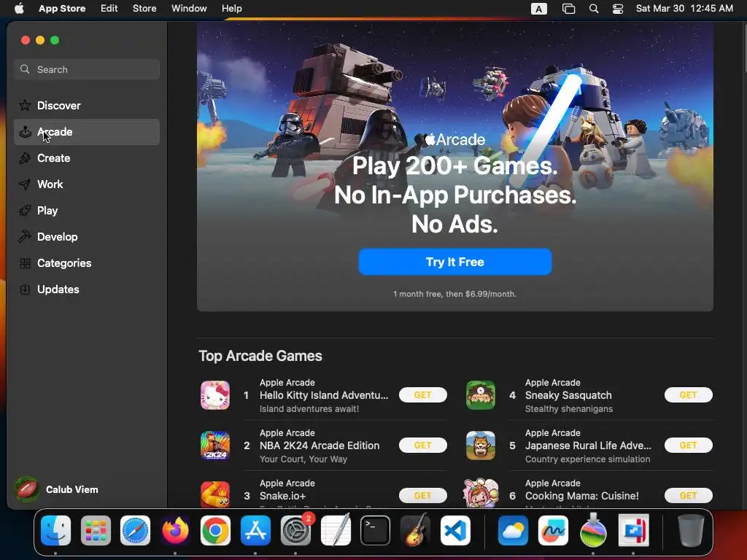Viewport: 747px width, 560px height.
Task: Get NBA 2K24 Arcade Edition
Action: [x=422, y=446]
